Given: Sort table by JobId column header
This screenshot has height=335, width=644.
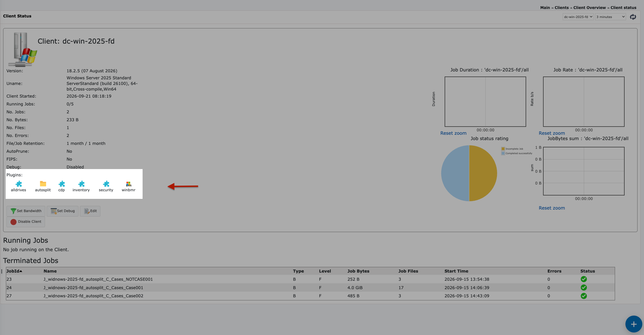Looking at the screenshot, I should click(x=14, y=271).
